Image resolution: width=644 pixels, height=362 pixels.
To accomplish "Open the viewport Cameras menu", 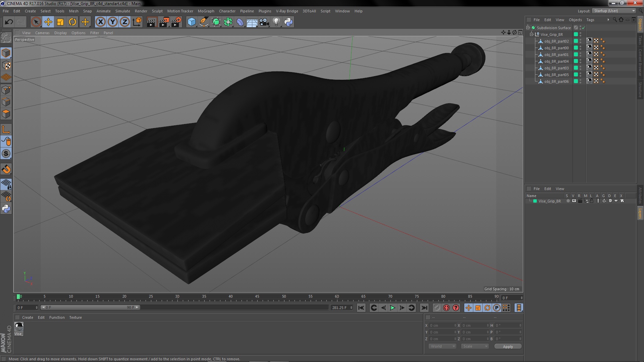I will [42, 33].
